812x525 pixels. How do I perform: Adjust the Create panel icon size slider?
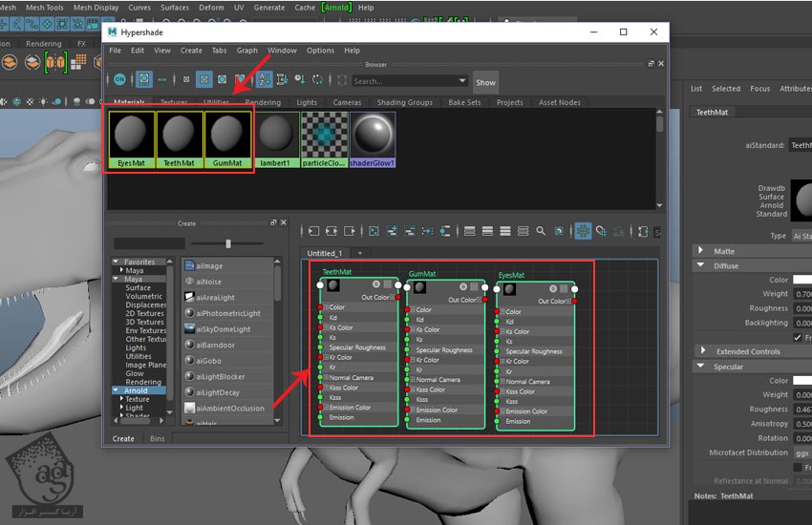[228, 243]
